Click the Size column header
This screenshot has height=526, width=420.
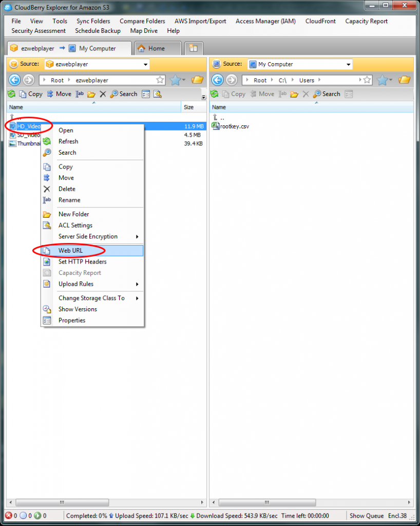194,107
